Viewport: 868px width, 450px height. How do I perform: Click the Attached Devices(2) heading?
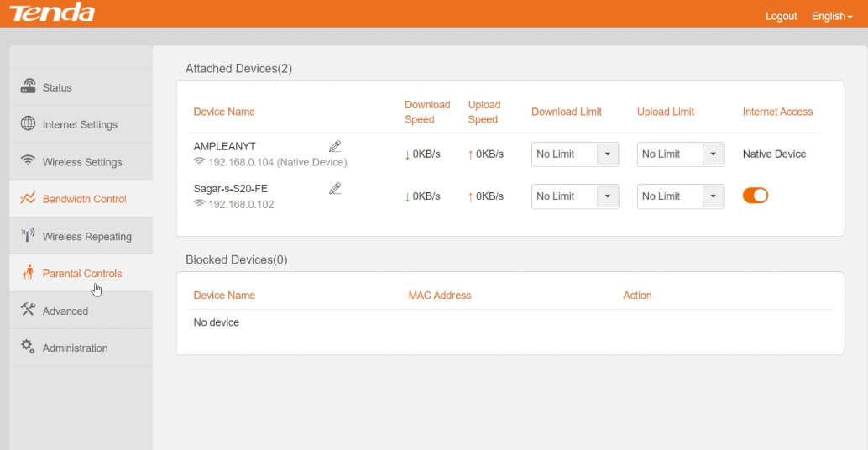[x=238, y=69]
